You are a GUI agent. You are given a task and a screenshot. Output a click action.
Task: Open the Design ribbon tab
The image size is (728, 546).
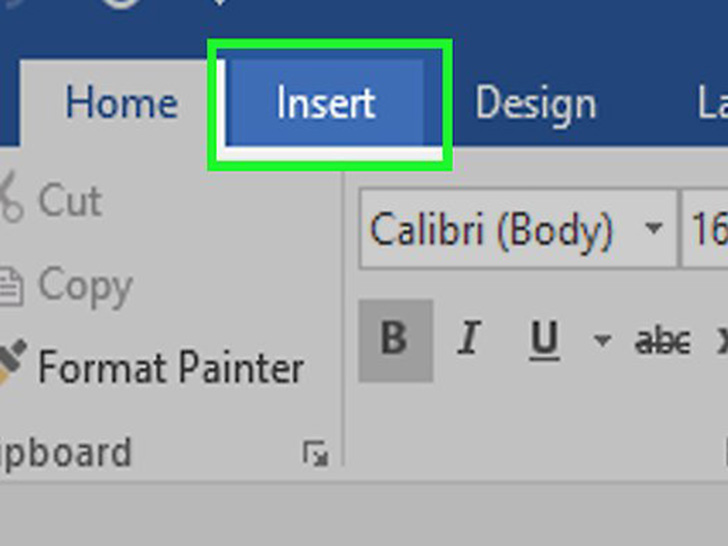click(535, 104)
